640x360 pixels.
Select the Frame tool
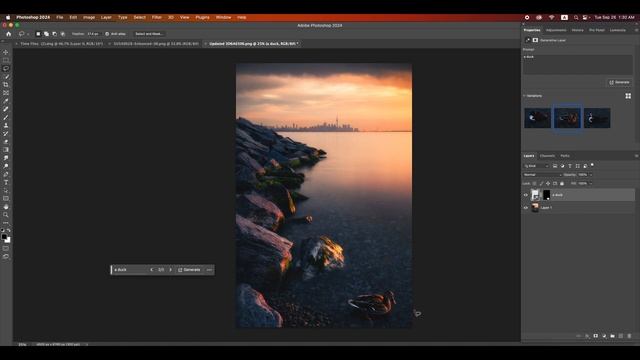(x=6, y=93)
